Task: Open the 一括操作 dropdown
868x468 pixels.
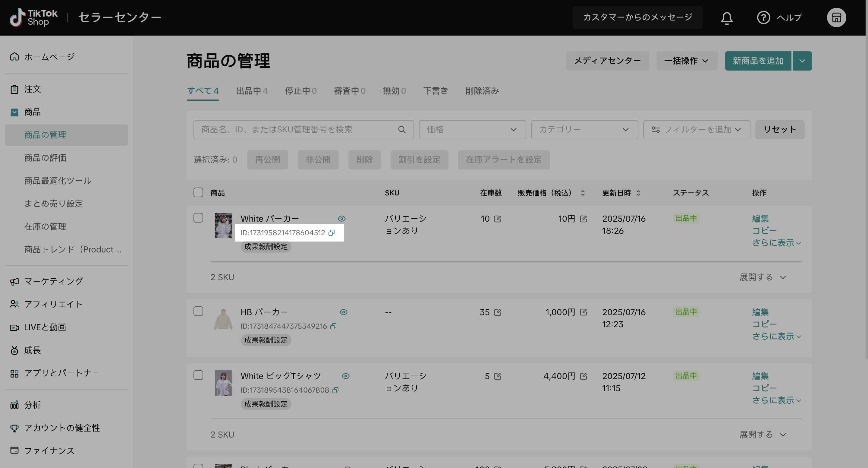Action: tap(686, 61)
